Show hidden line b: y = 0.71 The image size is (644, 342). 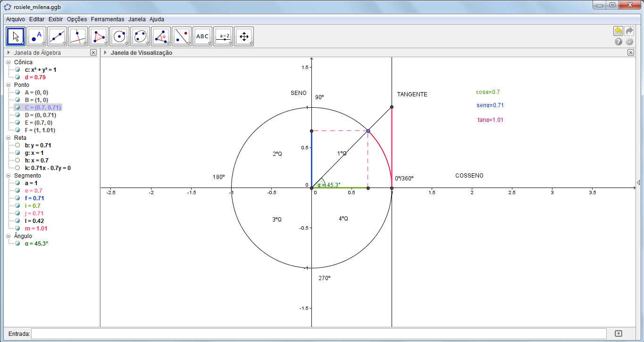[17, 145]
